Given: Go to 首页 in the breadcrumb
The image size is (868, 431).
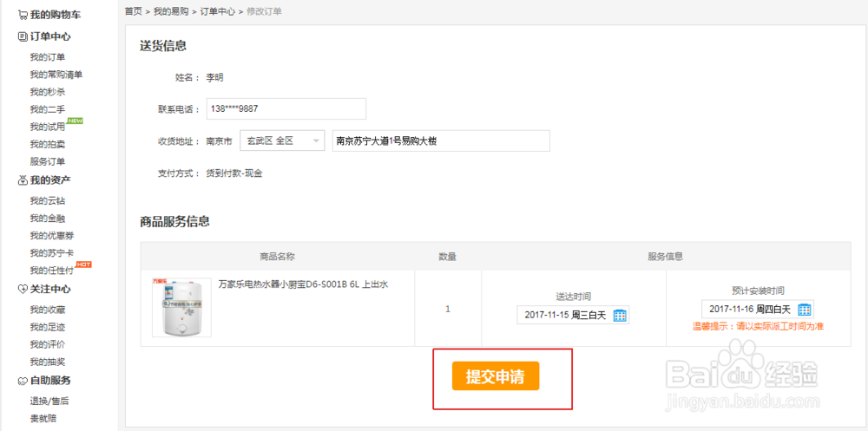Looking at the screenshot, I should click(133, 11).
